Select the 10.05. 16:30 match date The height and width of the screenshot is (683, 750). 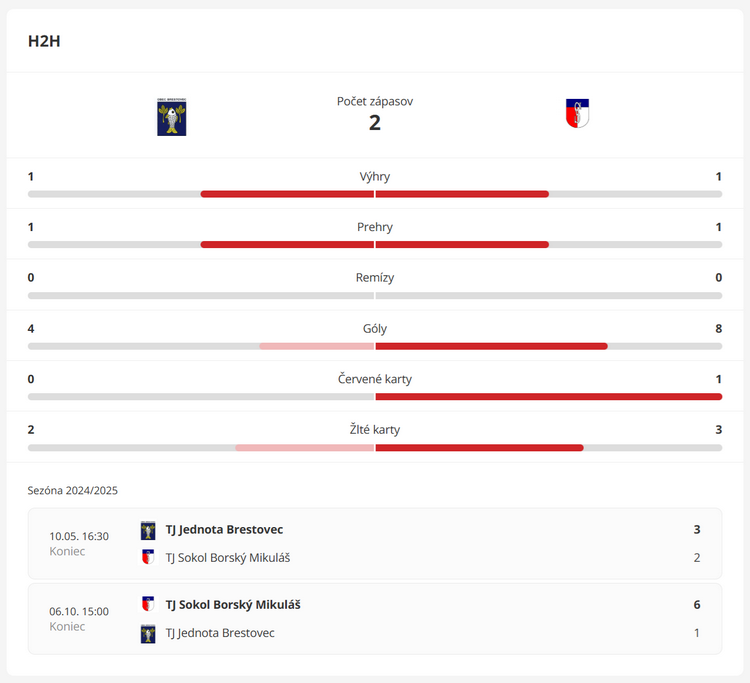(79, 536)
